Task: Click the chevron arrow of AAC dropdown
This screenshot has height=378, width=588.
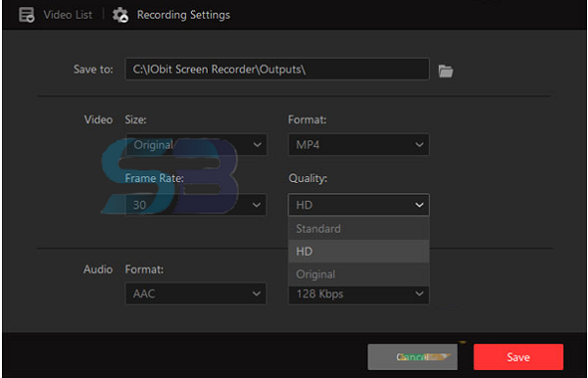Action: click(x=257, y=294)
